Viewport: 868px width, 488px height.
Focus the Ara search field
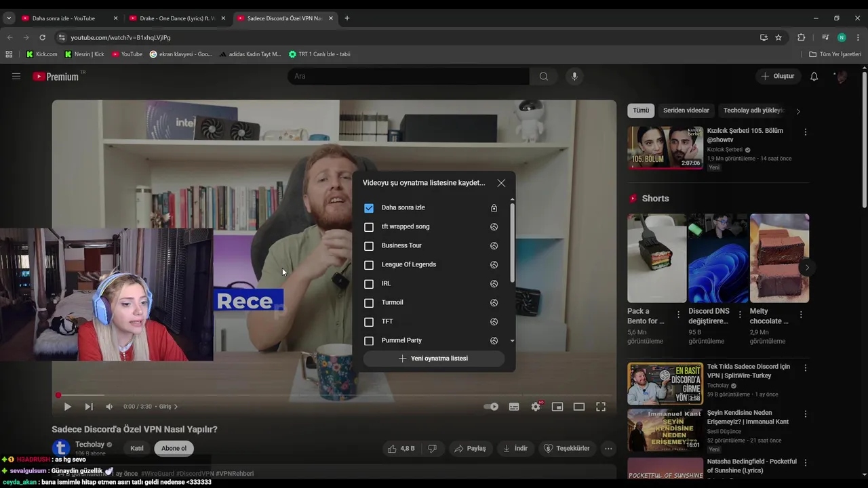(408, 77)
